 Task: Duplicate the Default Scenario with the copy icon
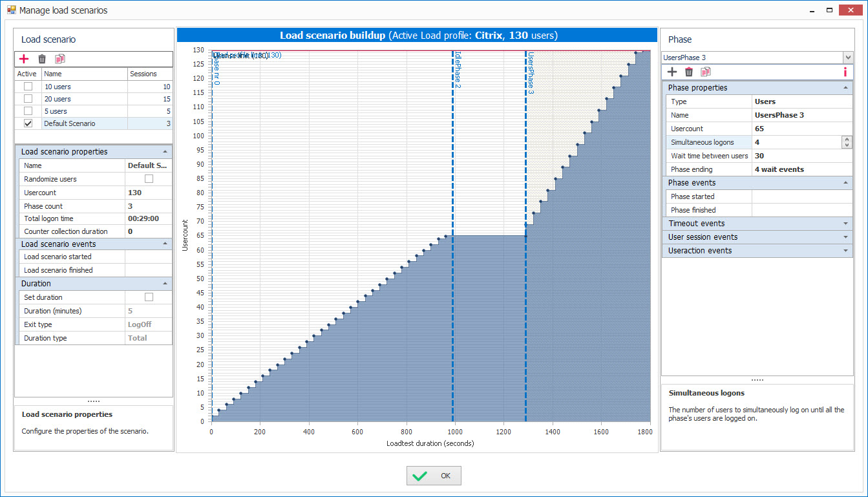(59, 59)
